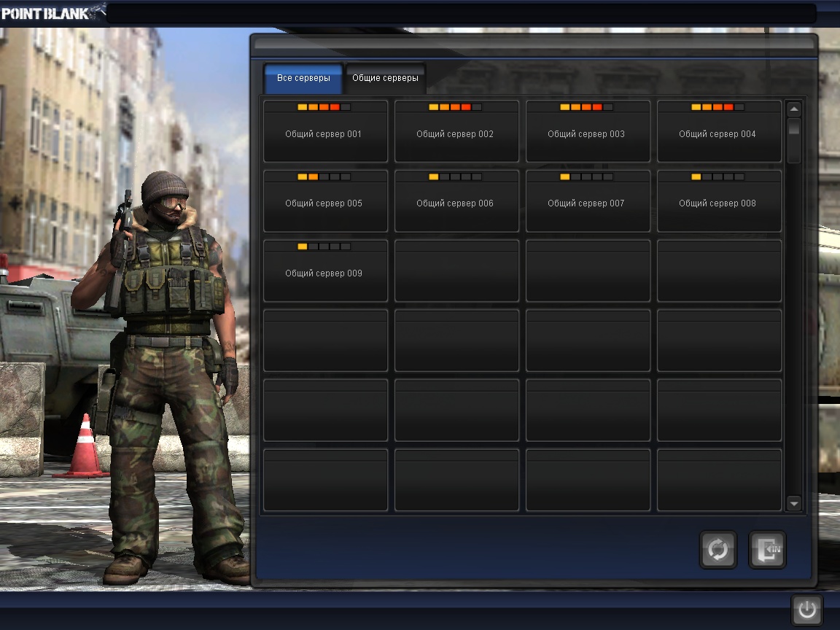840x630 pixels.
Task: Select Общий сервер 006
Action: [457, 201]
